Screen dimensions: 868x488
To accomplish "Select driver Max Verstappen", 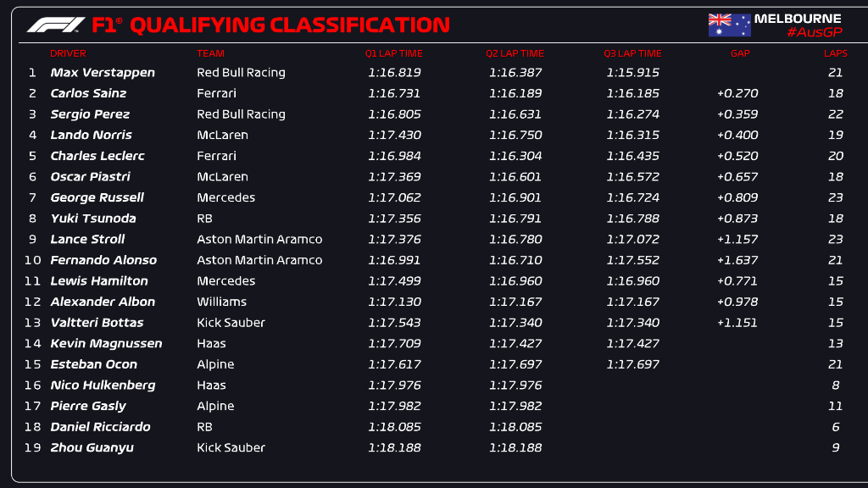I will 103,73.
